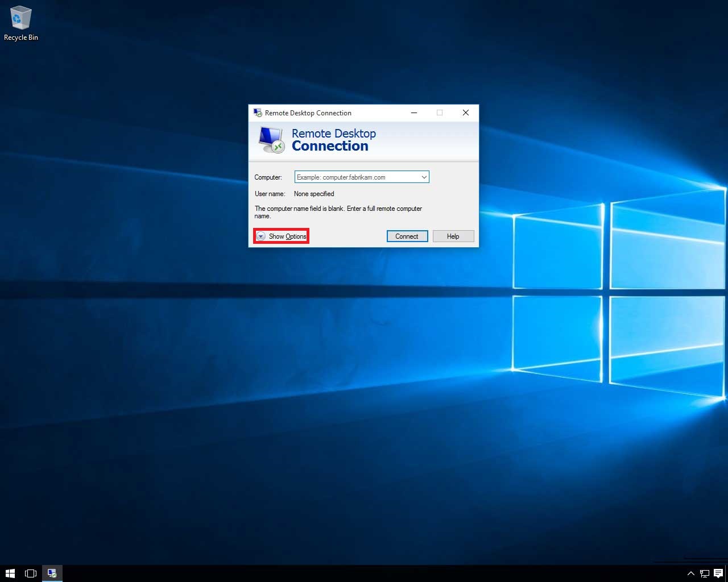Click the title bar Remote Desktop icon
Screen dimensions: 728x582
(258, 113)
